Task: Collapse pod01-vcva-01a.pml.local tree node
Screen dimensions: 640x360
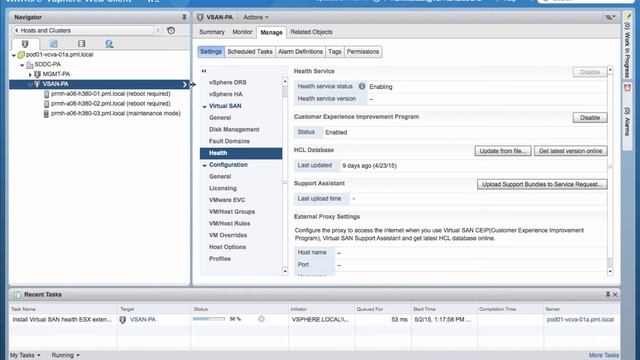Action: (14, 55)
